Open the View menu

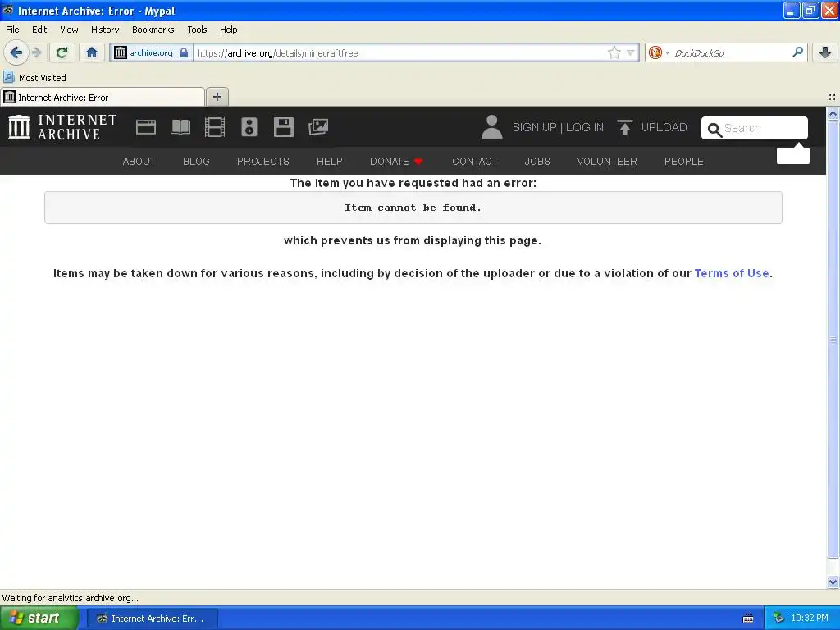(x=69, y=30)
